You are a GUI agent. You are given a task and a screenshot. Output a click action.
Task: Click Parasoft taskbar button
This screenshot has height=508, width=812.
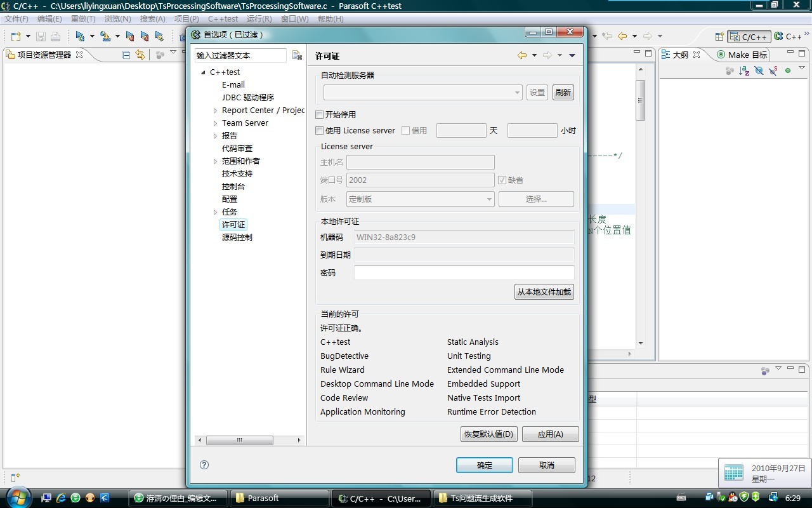click(x=279, y=498)
